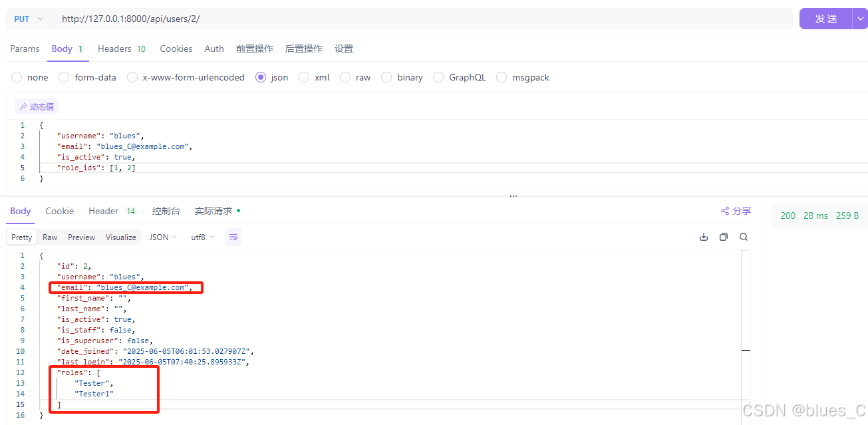
Task: Select the json body type
Action: click(272, 77)
